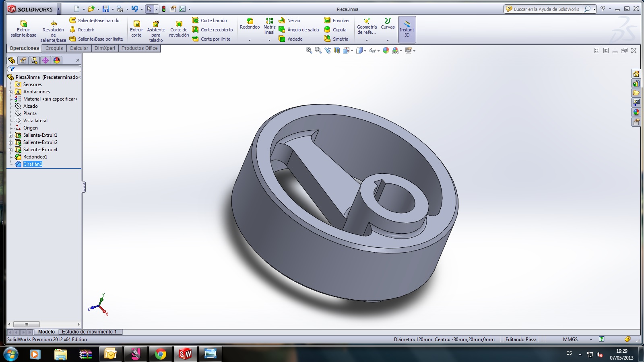Click Edit Appearance color ball in view toolbar
This screenshot has width=644, height=362.
click(x=386, y=50)
